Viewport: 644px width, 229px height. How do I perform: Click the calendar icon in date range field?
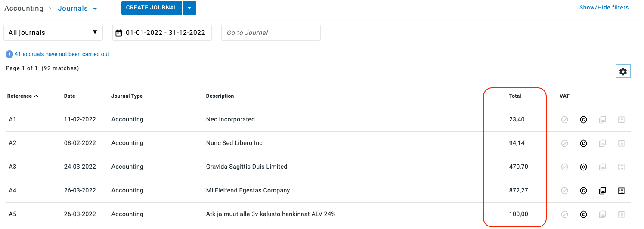(119, 33)
